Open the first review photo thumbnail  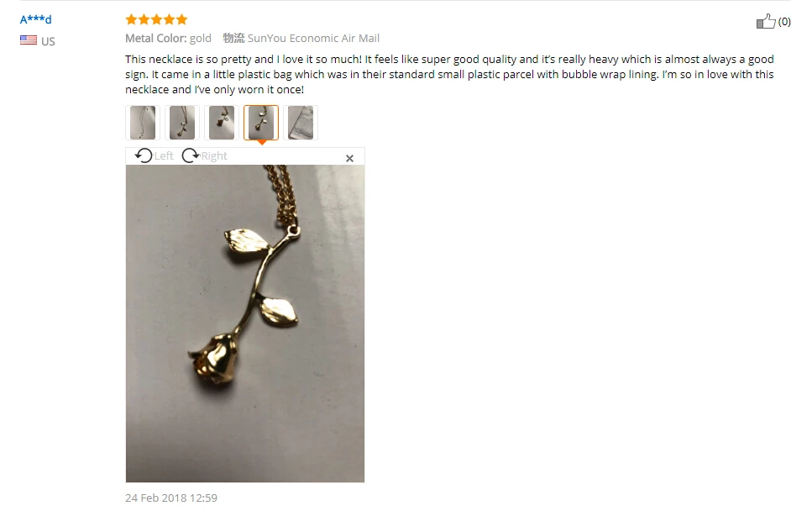tap(143, 123)
